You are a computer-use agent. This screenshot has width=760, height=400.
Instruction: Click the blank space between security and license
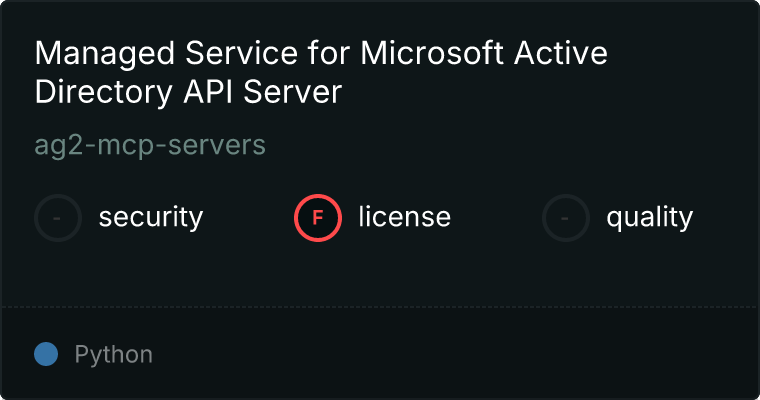pyautogui.click(x=248, y=217)
